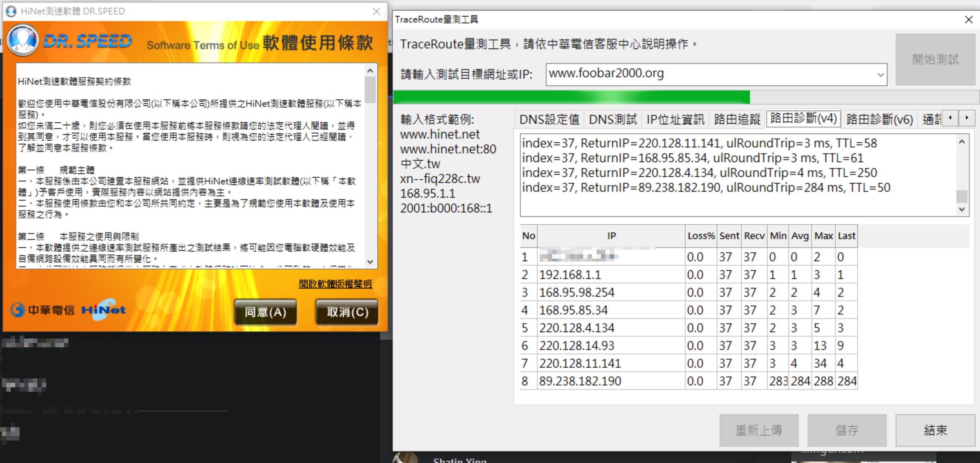Select the IP位址資訊 tab
980x463 pixels.
point(675,119)
